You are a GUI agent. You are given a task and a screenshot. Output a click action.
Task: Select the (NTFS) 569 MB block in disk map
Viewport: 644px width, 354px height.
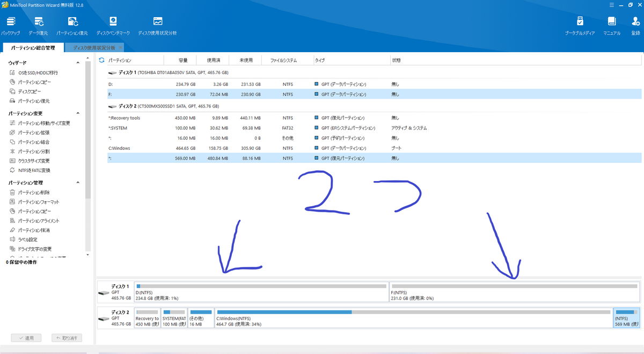[626, 317]
